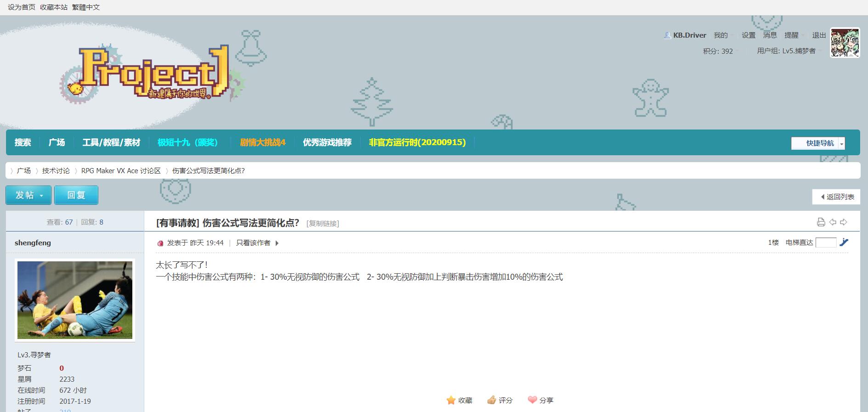Click 用户组: Lv5.捕梦者 link
The height and width of the screenshot is (412, 868).
coord(786,51)
